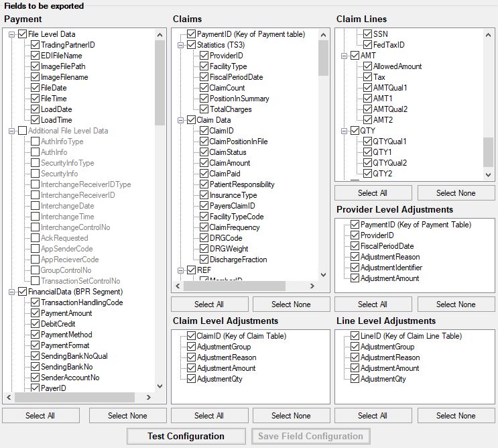Viewport: 498px width, 448px height.
Task: Uncheck the PaymentAmount checkbox
Action: click(35, 313)
